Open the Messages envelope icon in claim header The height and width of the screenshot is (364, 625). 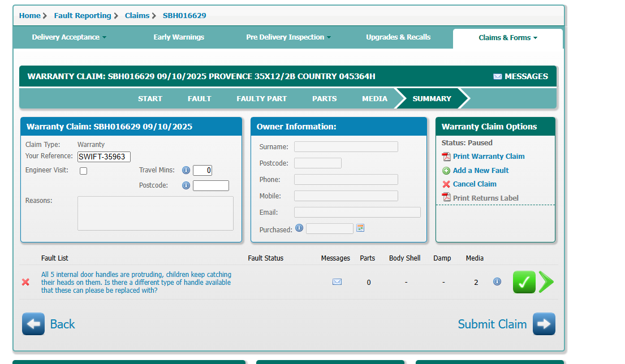(497, 76)
